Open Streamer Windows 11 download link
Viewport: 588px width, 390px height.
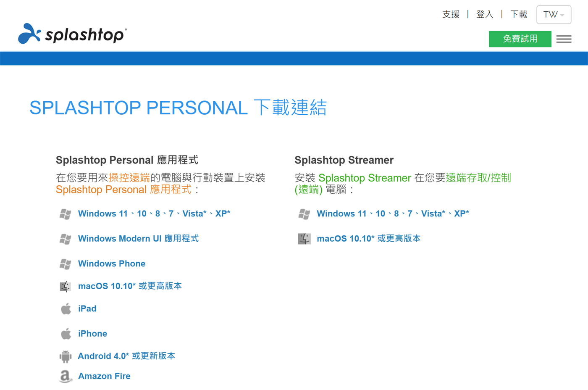392,214
